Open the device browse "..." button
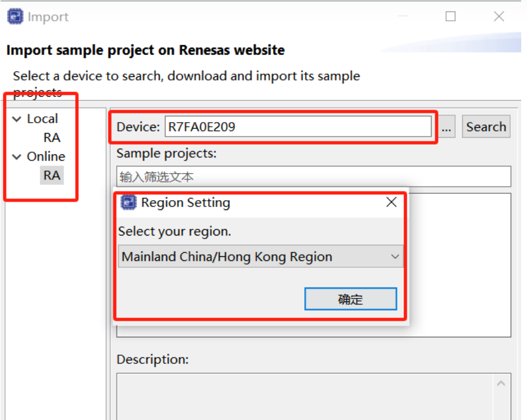The width and height of the screenshot is (527, 420). click(x=446, y=127)
